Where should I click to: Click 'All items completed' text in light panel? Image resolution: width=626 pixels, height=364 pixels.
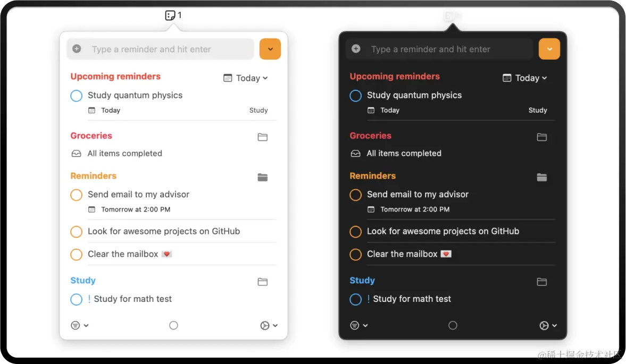[x=124, y=154]
